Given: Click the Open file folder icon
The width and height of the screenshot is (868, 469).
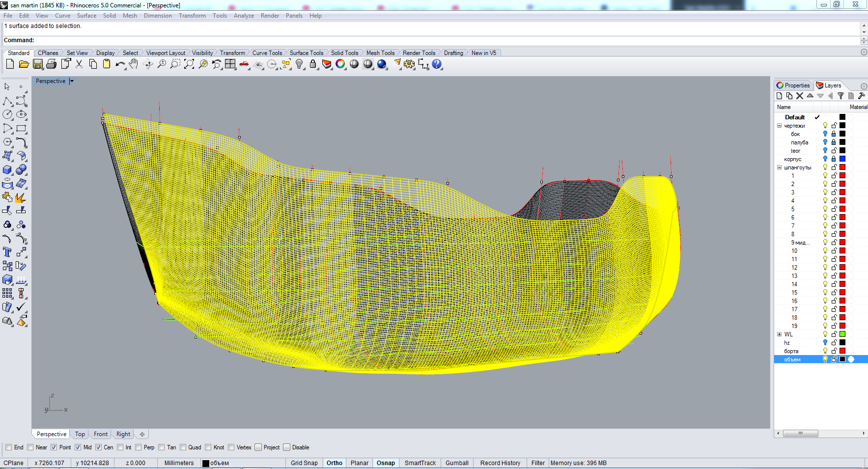Looking at the screenshot, I should point(24,64).
